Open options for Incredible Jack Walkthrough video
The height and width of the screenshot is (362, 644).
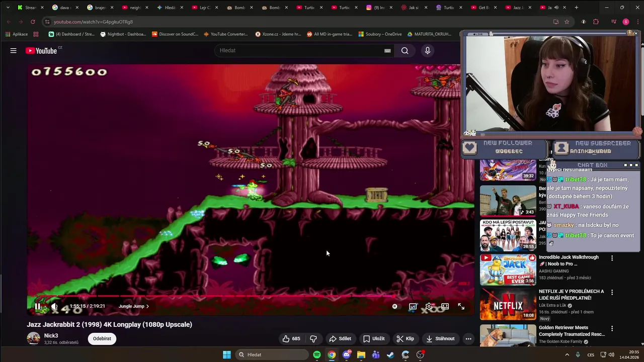click(612, 258)
